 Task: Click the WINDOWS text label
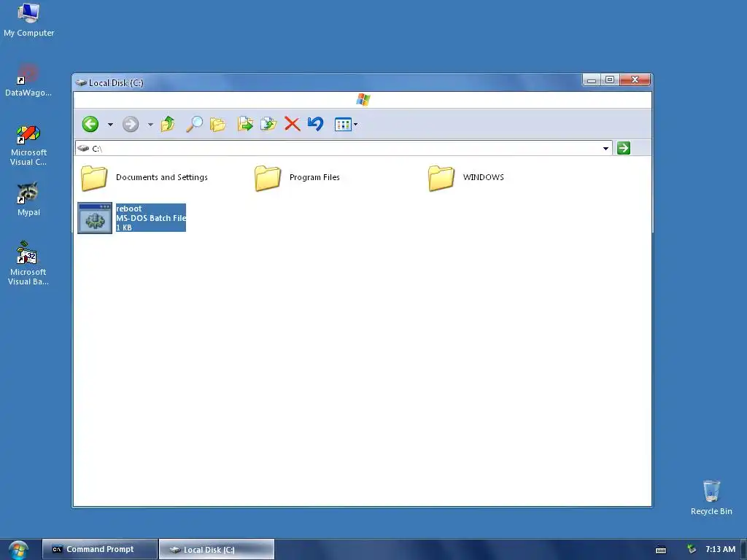[x=483, y=177]
